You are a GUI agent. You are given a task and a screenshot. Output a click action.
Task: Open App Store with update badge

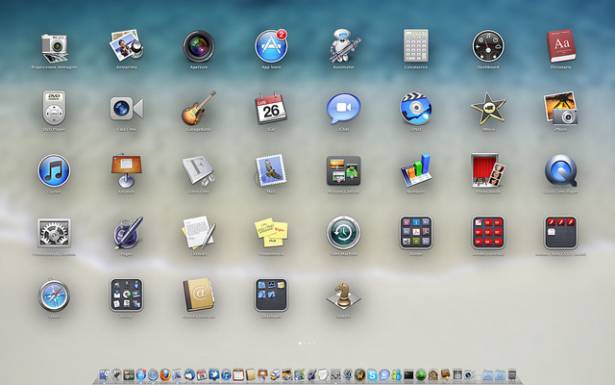pos(271,46)
